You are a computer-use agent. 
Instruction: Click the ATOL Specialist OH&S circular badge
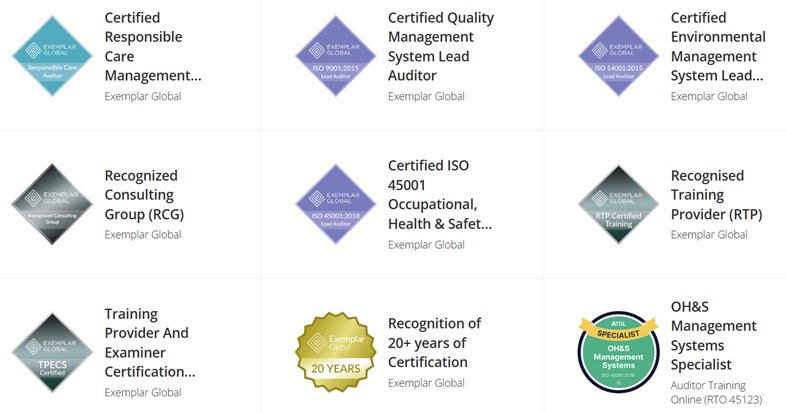619,352
